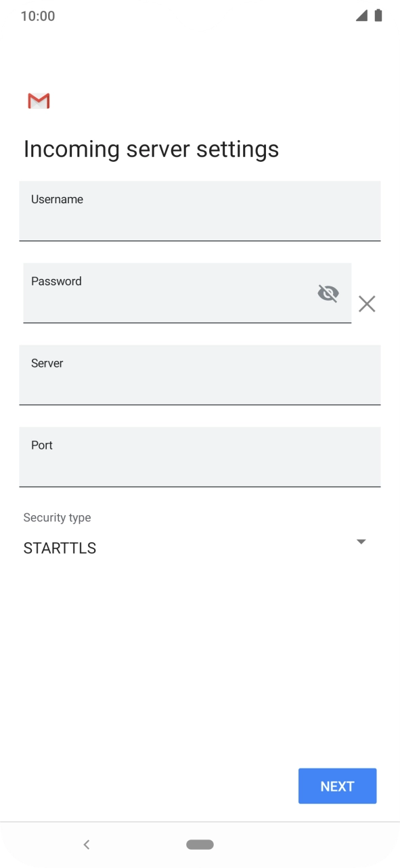Tap the Gmail logo icon
This screenshot has height=868, width=400.
[39, 101]
